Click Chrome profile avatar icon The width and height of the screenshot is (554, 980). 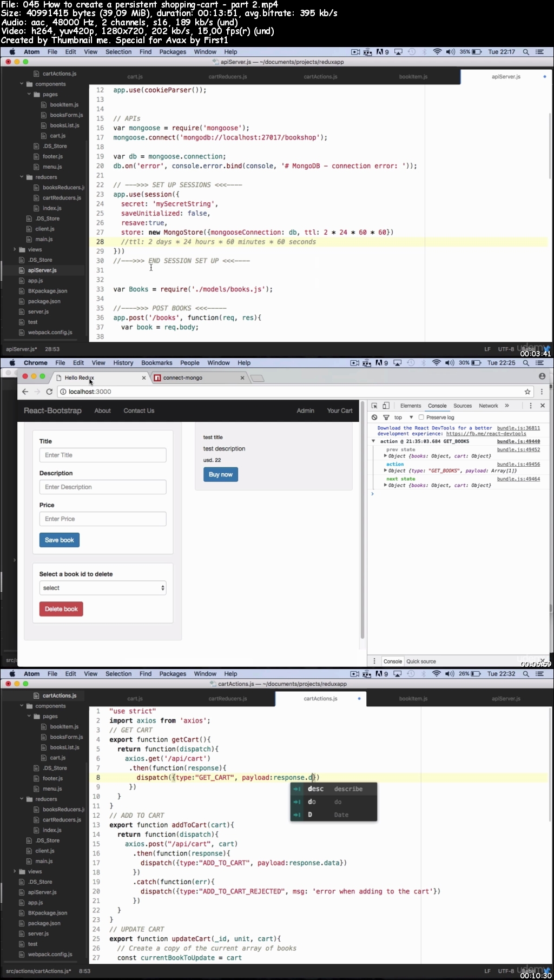[542, 376]
